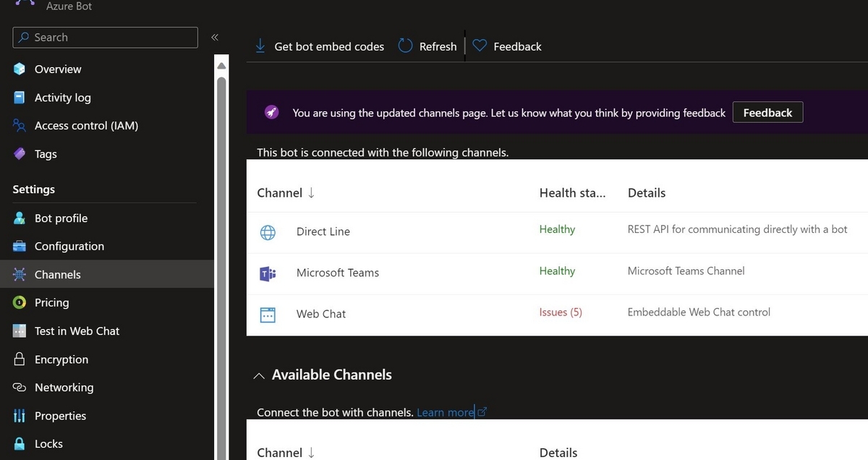Click the Web Chat channel icon
Viewport: 868px width, 460px height.
268,315
